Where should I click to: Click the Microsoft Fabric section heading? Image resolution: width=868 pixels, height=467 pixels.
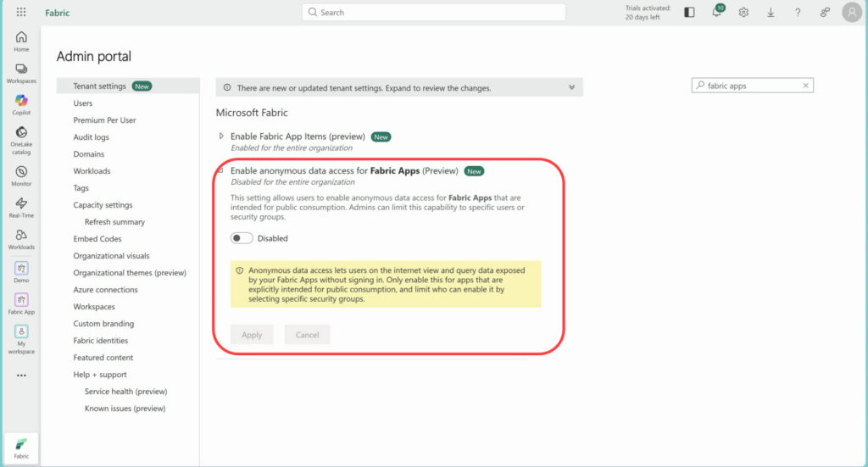[x=252, y=113]
